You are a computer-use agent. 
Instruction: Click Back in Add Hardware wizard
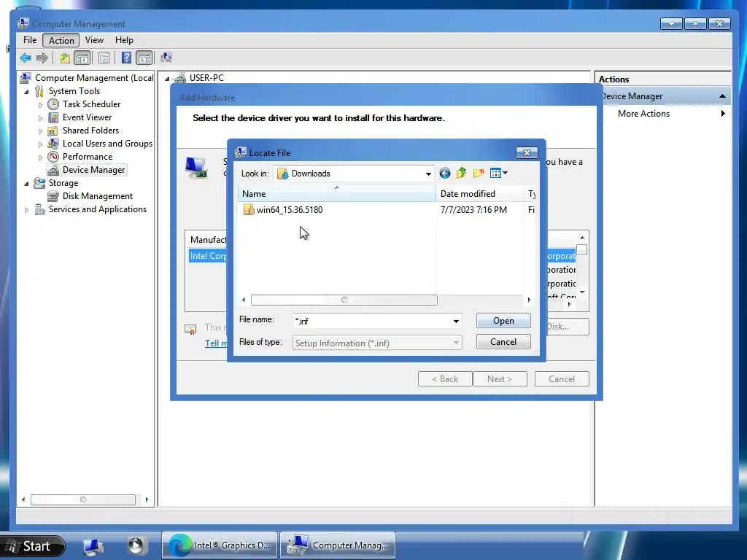(445, 379)
